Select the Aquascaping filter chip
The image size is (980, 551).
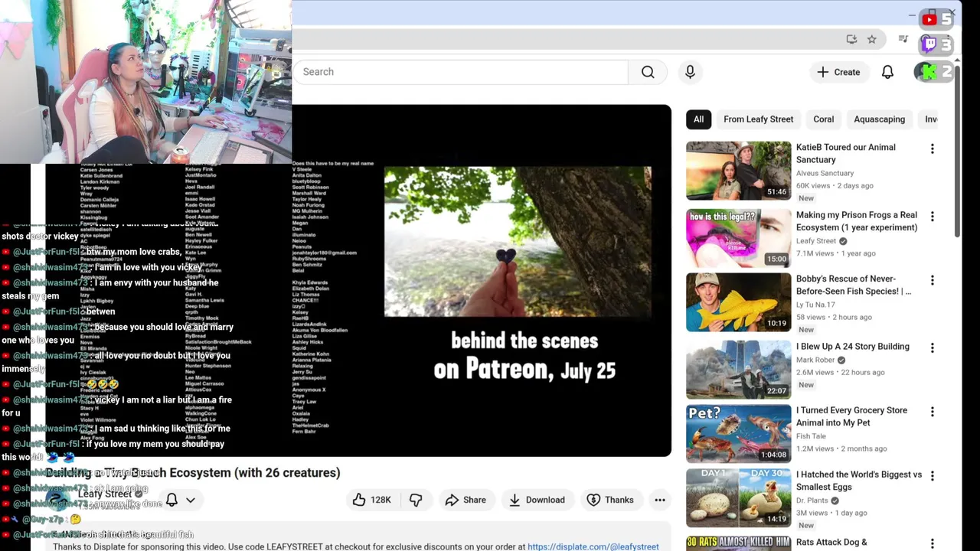(879, 119)
